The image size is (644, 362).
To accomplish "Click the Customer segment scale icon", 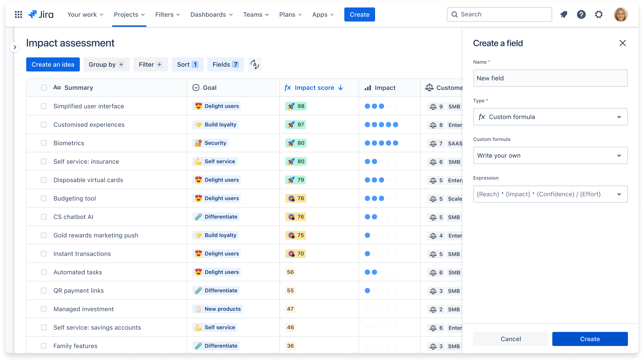I will click(x=429, y=87).
